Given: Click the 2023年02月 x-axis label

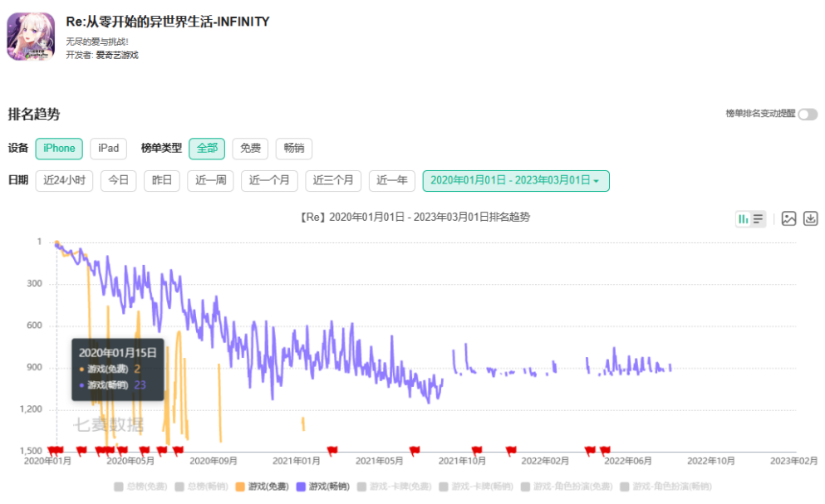Looking at the screenshot, I should coord(794,461).
